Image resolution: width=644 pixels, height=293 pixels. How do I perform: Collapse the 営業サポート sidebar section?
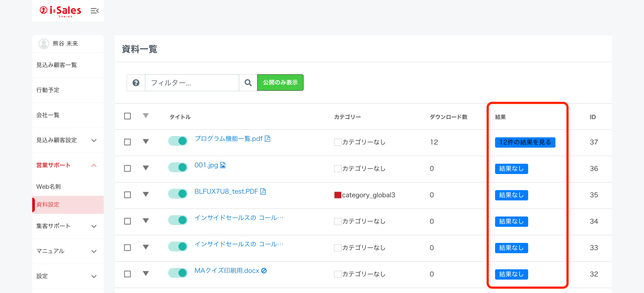click(x=94, y=166)
